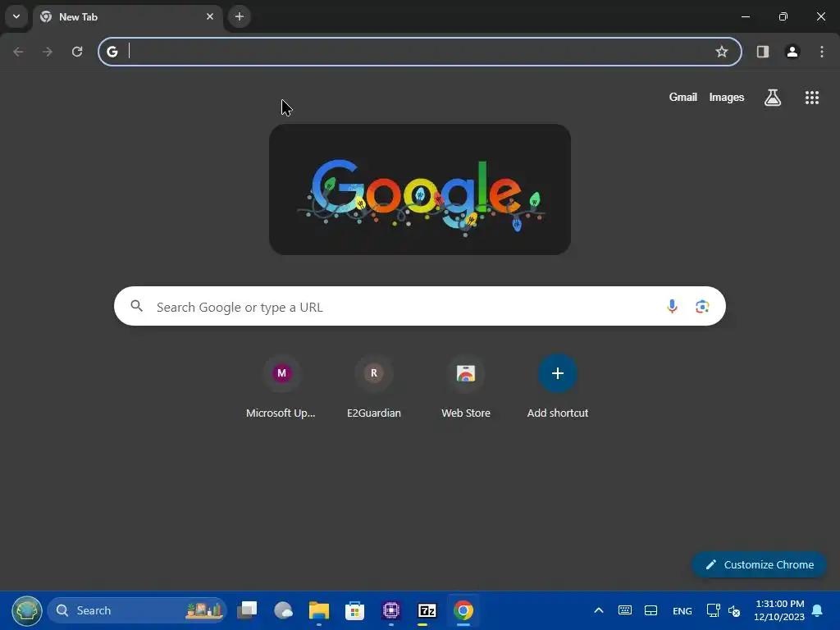Toggle the Chrome side panel
Screen dimensions: 840x630
763,52
